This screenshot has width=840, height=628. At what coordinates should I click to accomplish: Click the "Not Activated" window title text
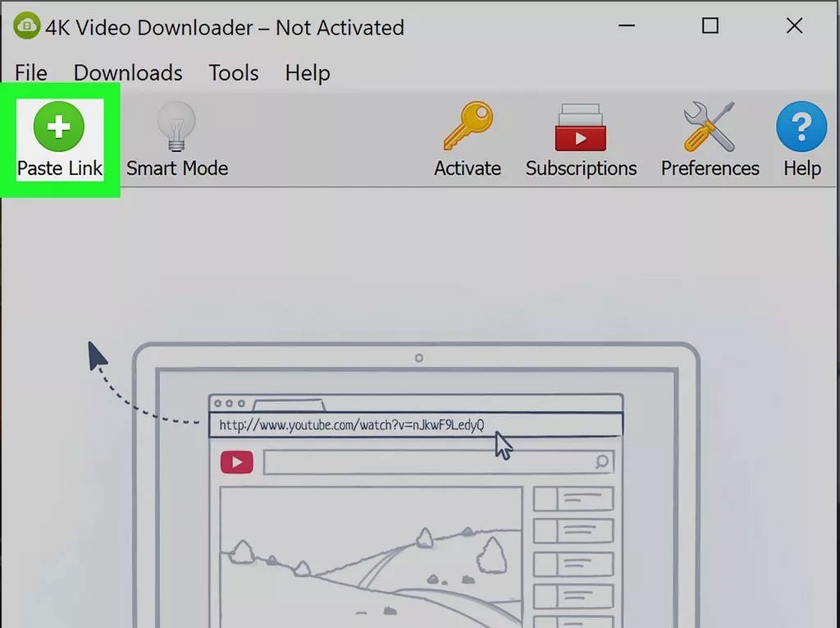340,27
